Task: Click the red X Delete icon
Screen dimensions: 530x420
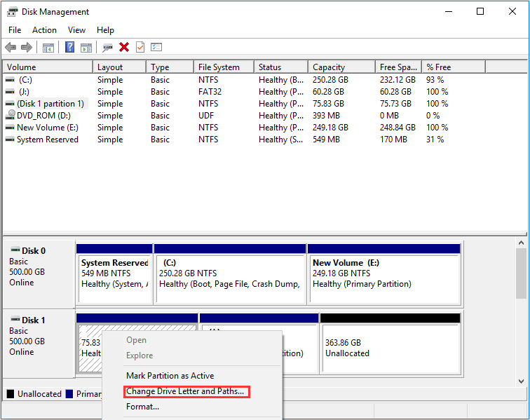Action: (124, 47)
